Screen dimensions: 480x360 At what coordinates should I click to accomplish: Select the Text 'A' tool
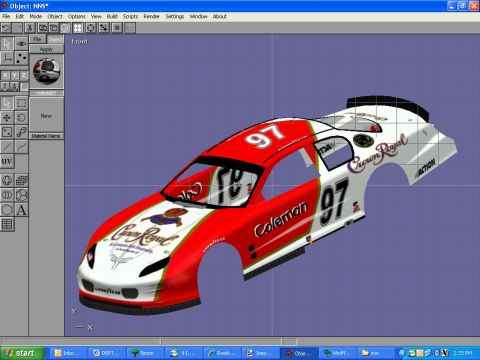tap(21, 210)
